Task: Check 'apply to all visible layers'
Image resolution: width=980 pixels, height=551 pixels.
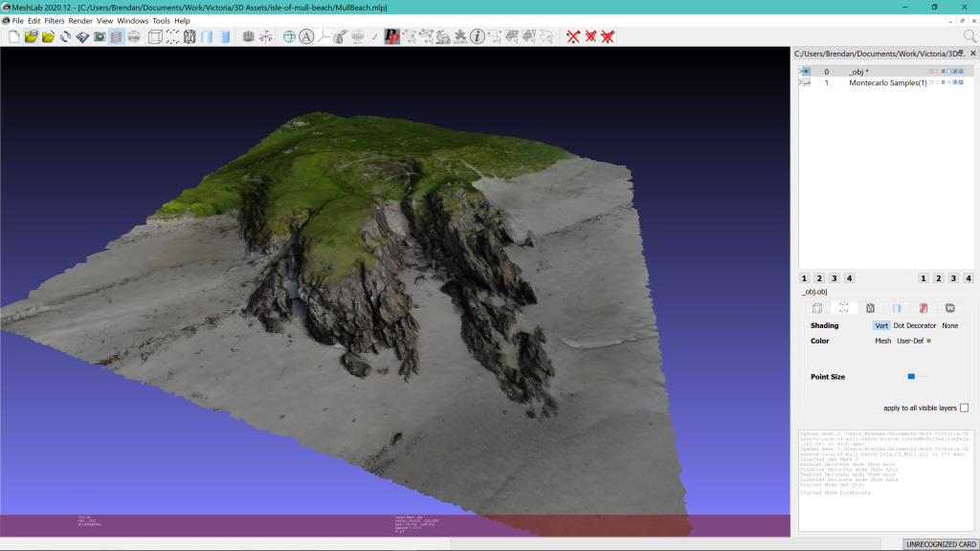Action: (964, 408)
